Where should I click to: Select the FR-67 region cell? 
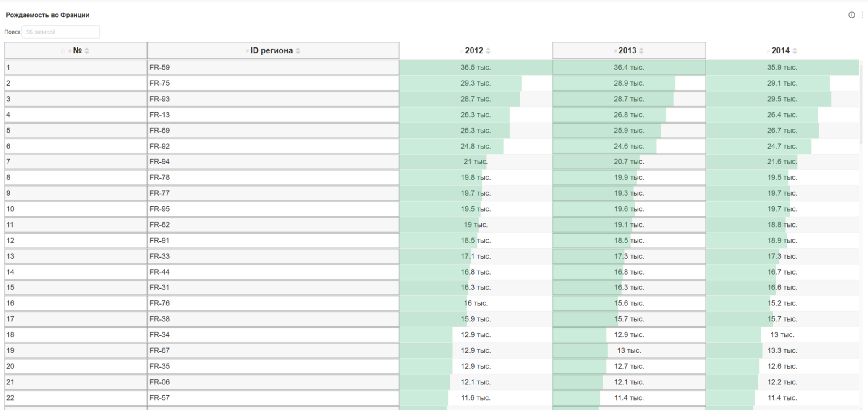(273, 350)
